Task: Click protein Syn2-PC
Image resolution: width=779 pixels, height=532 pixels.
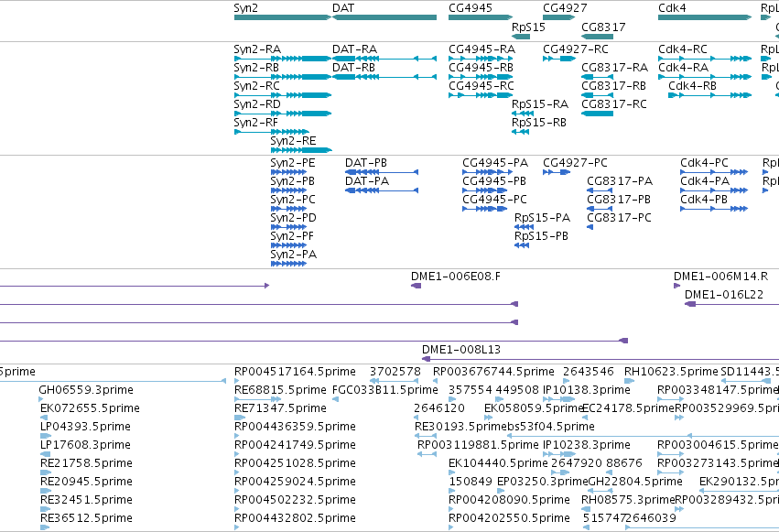Action: click(288, 209)
